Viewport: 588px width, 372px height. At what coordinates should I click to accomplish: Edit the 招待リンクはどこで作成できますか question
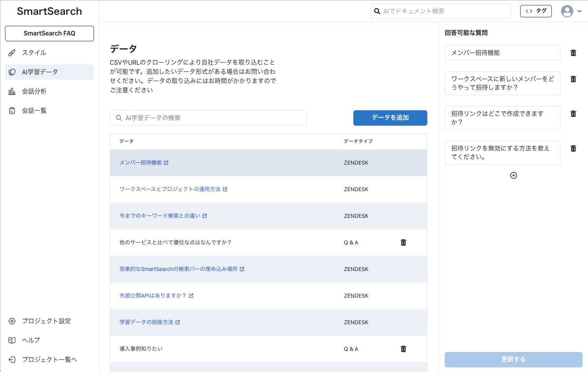(x=502, y=118)
